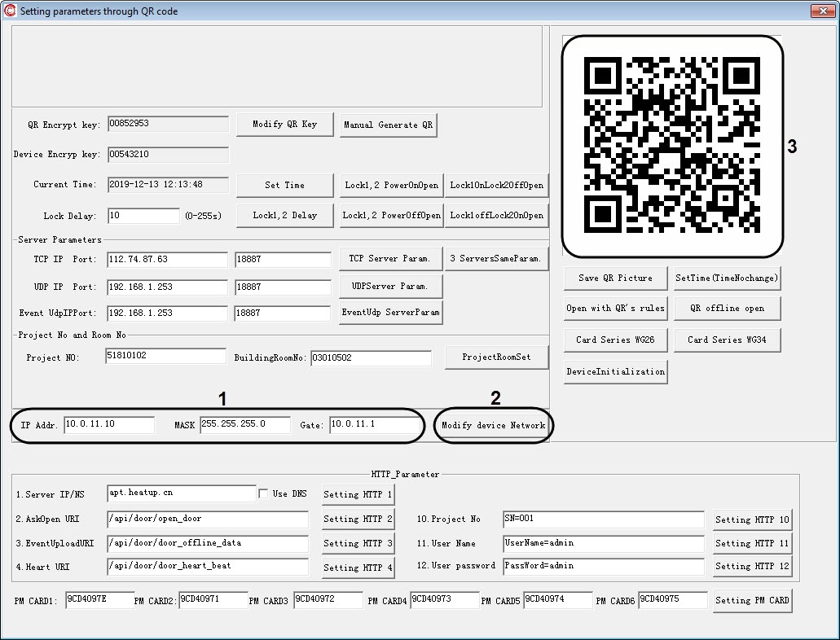This screenshot has height=640, width=840.
Task: Focus the IP Addr. field
Action: (x=109, y=425)
